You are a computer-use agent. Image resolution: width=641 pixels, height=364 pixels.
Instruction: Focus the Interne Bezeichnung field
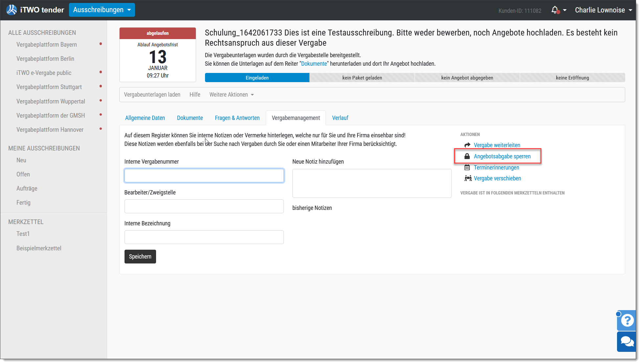click(204, 237)
